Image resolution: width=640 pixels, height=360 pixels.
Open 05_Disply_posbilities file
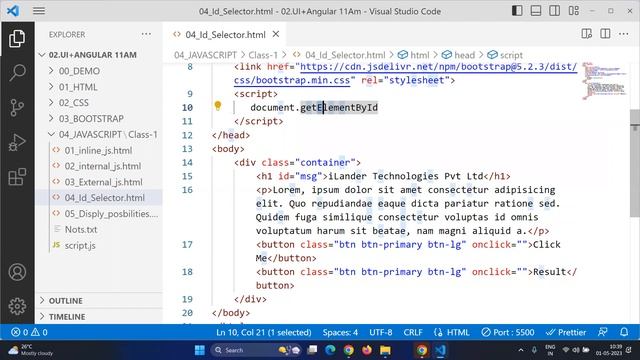coord(98,214)
